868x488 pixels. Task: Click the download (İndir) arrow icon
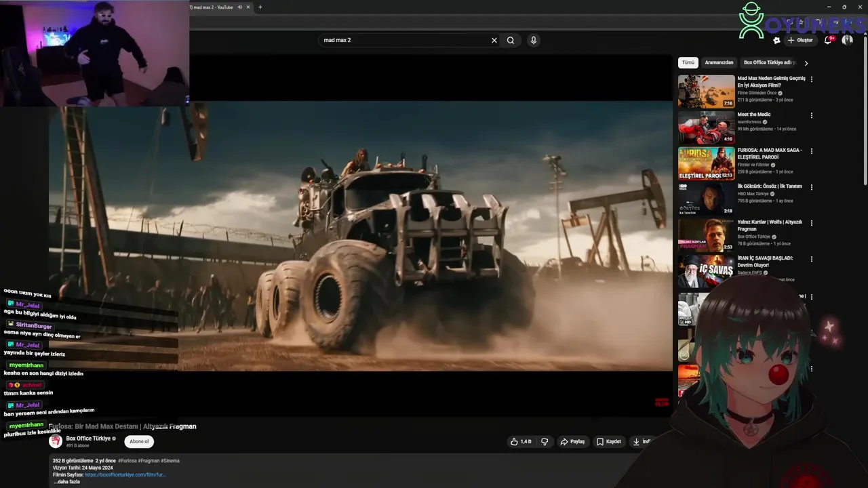coord(636,441)
